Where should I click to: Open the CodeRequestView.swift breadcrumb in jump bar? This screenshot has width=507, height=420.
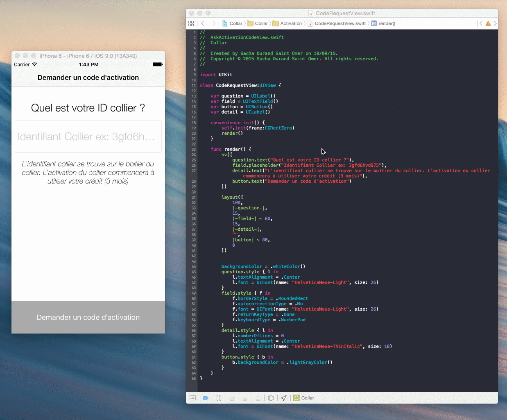[x=337, y=23]
